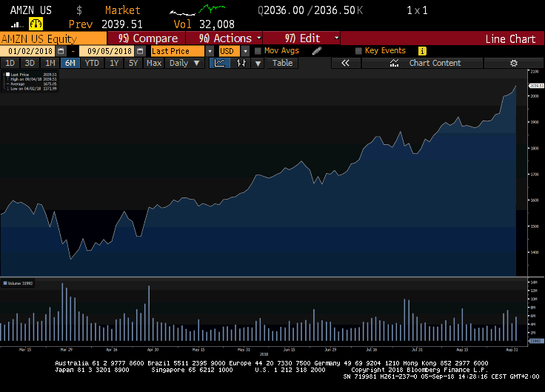Toggle Volume legend series box
The width and height of the screenshot is (545, 392).
point(5,283)
